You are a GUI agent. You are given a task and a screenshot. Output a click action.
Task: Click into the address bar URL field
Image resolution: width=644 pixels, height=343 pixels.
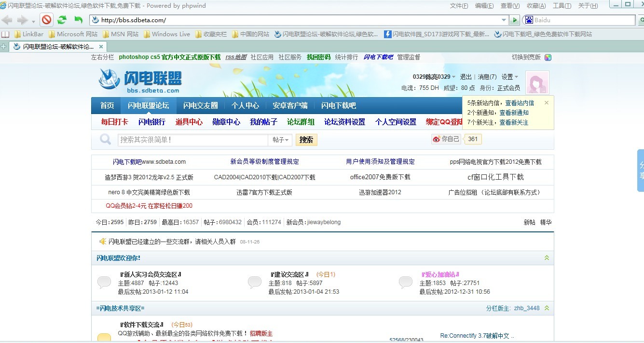tap(299, 20)
